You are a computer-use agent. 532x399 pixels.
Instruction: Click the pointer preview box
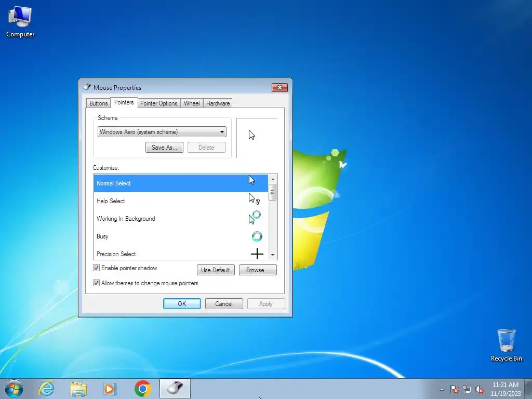tap(257, 138)
